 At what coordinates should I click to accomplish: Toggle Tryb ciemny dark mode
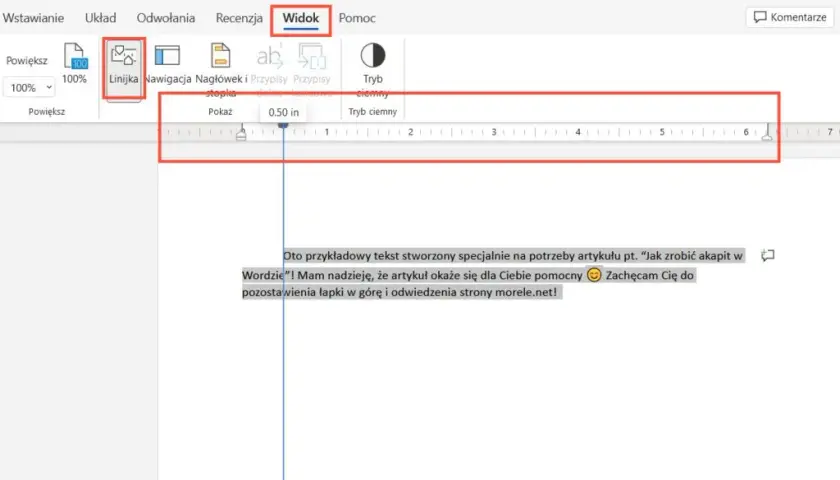point(372,70)
